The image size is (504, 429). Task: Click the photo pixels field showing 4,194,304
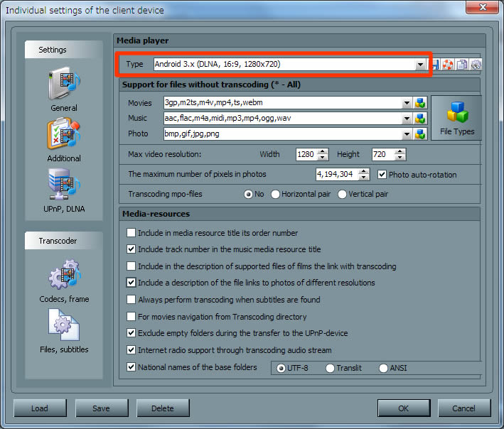337,174
